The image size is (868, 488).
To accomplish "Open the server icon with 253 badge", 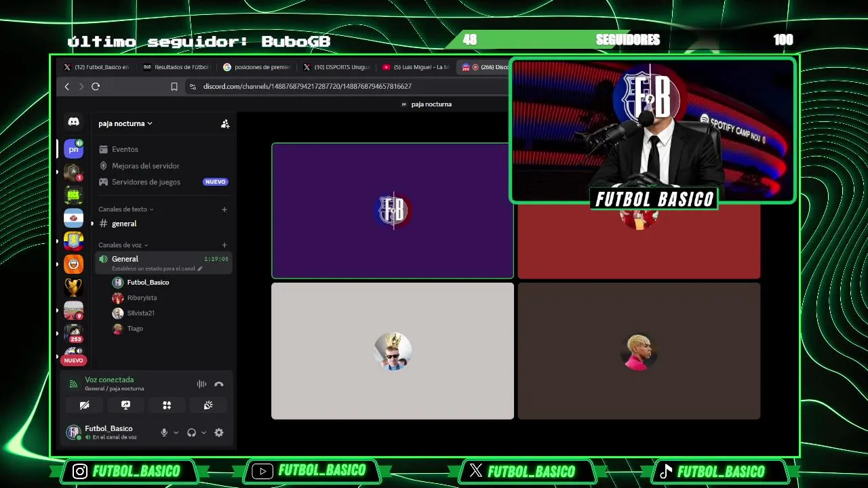I will [x=73, y=333].
